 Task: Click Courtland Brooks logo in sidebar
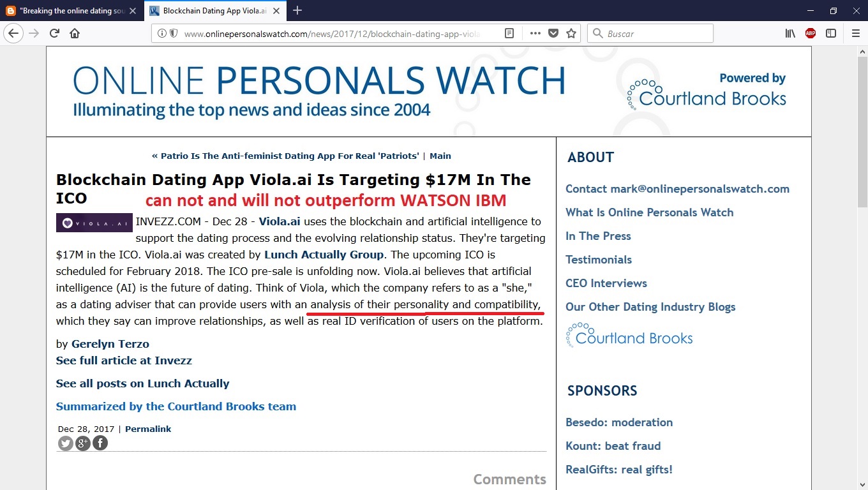pyautogui.click(x=629, y=335)
